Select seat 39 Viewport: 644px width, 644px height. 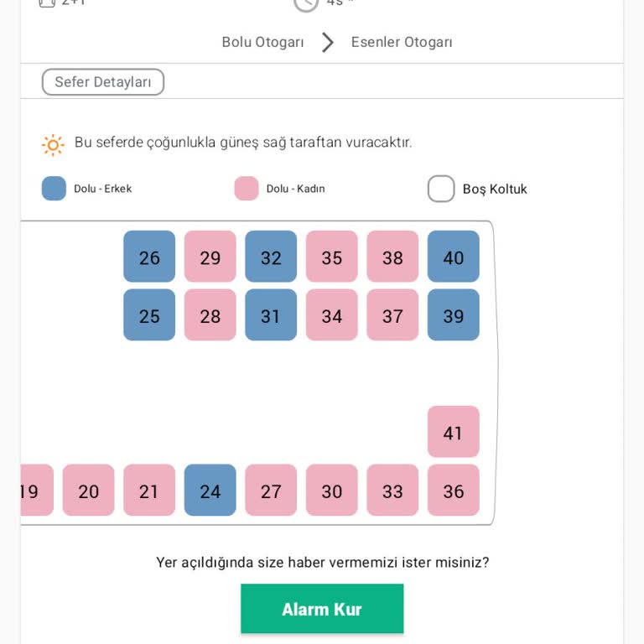(x=453, y=315)
